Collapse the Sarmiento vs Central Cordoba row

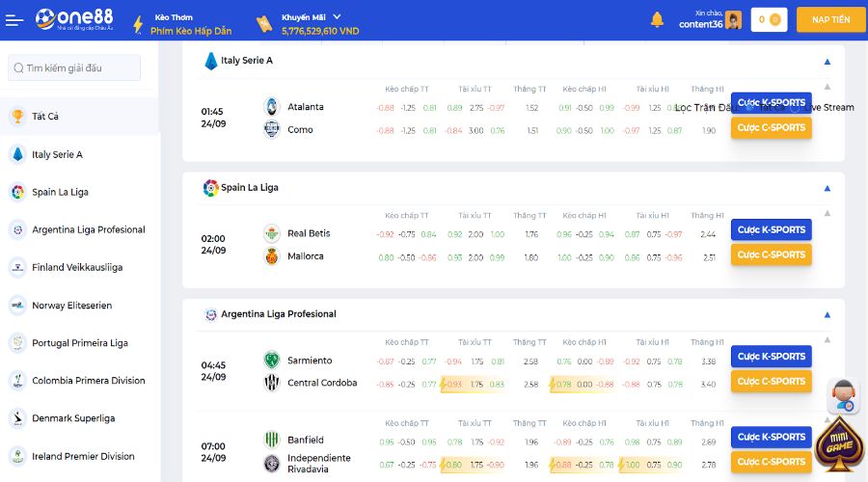(827, 339)
